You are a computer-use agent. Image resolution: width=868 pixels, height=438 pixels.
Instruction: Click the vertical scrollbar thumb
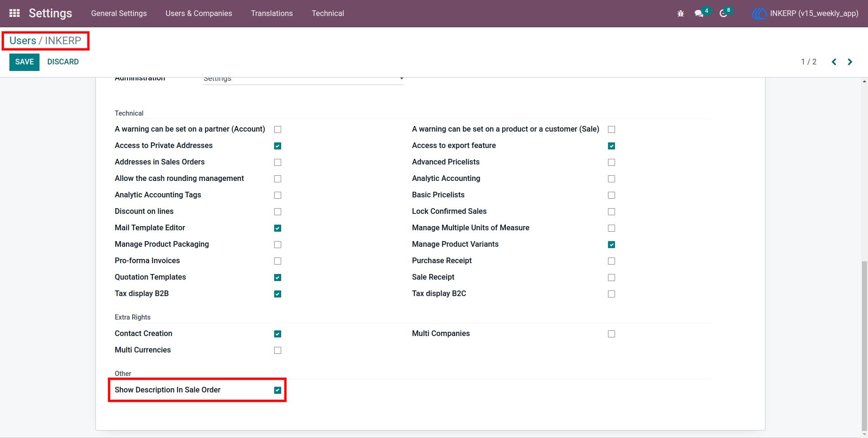coord(864,345)
